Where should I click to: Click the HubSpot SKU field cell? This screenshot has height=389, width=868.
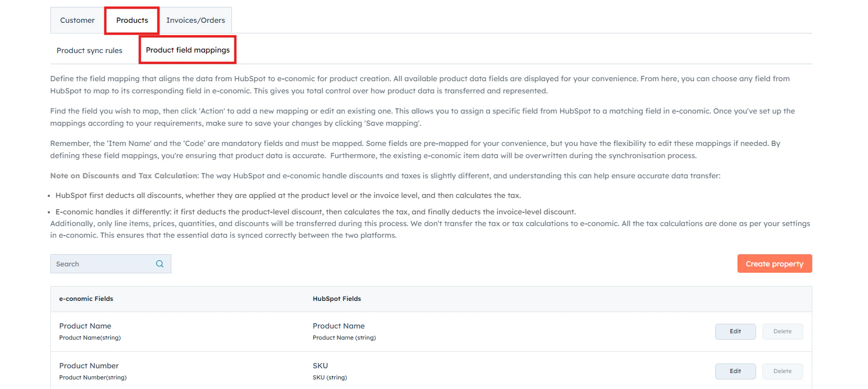click(x=330, y=371)
